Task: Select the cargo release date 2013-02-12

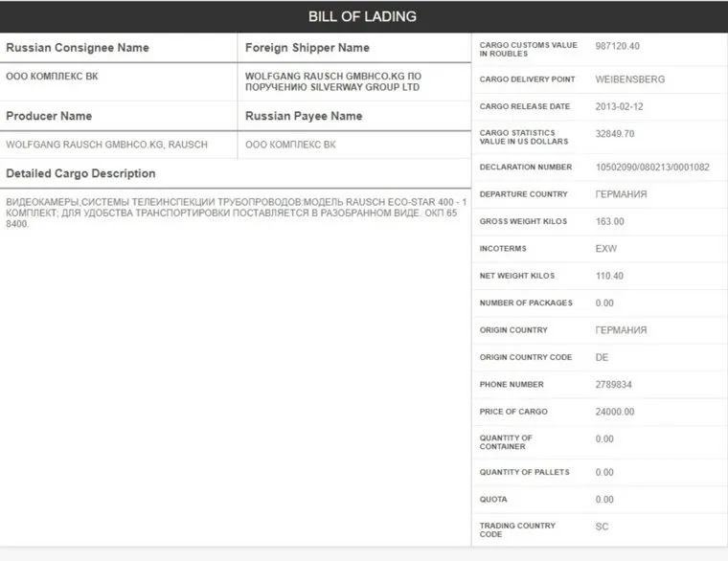Action: pyautogui.click(x=619, y=106)
